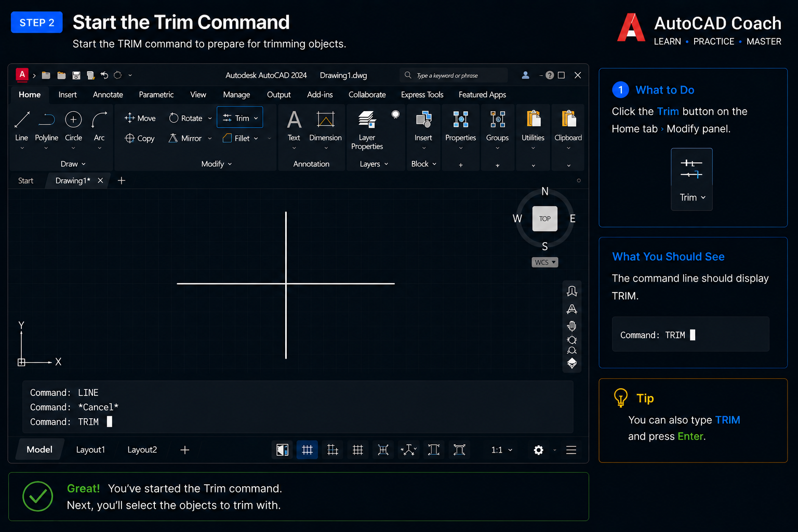Click the Move tool
The image size is (798, 532).
[x=140, y=118]
